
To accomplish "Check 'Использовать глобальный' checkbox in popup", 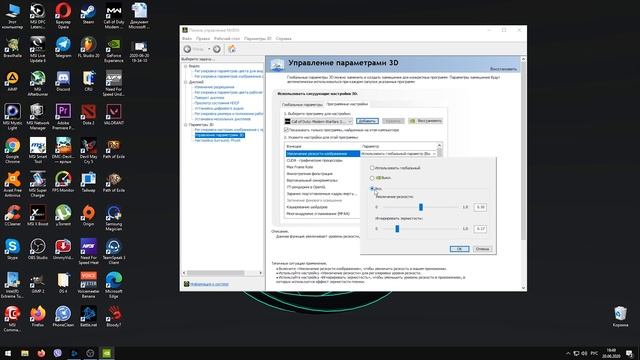I will (372, 168).
